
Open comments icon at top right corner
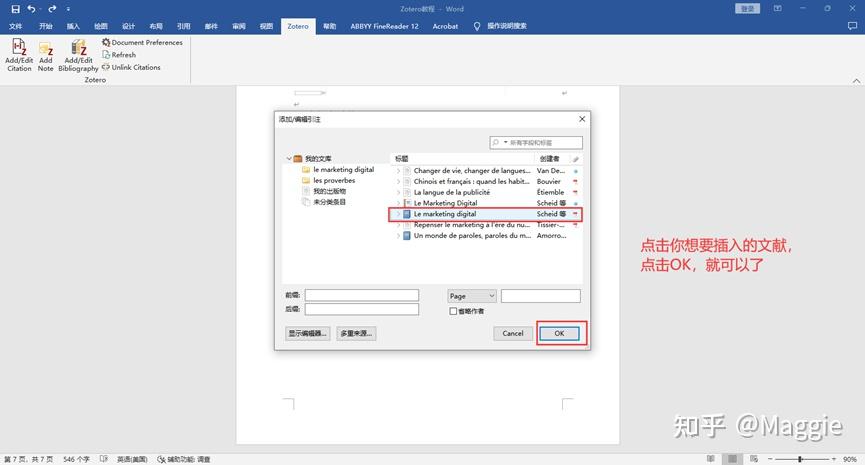click(x=852, y=26)
